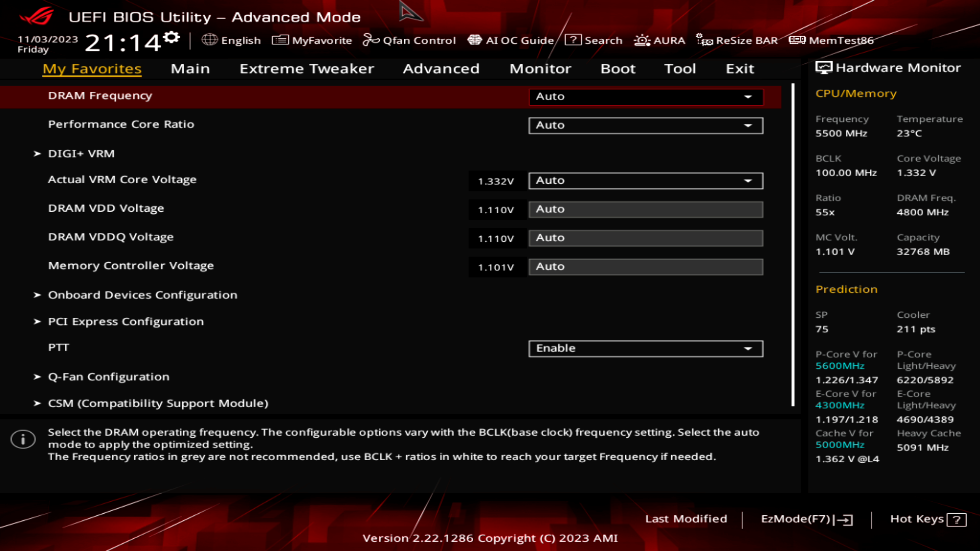Open the PTT Enable dropdown
The width and height of the screenshot is (980, 551).
point(646,348)
